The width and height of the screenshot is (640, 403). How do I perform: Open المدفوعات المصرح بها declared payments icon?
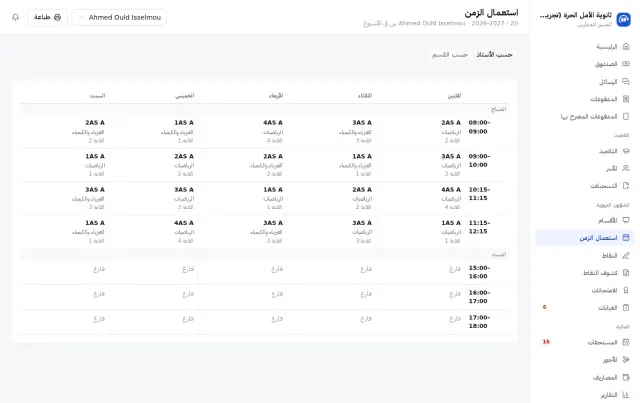point(626,116)
